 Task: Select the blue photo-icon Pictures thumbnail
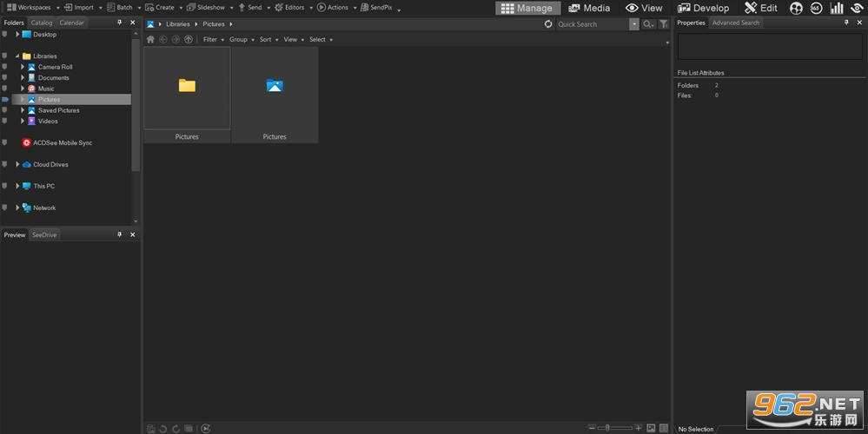(275, 95)
